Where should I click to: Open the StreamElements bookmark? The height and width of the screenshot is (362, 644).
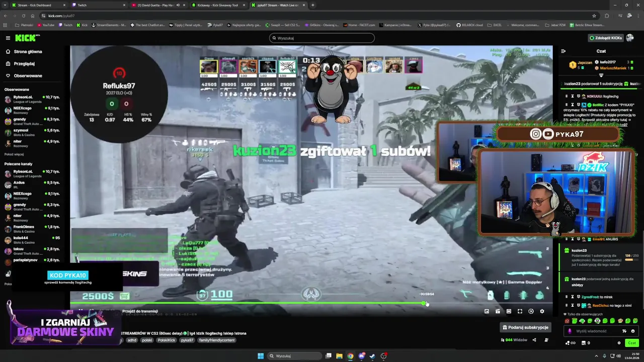[x=109, y=25]
